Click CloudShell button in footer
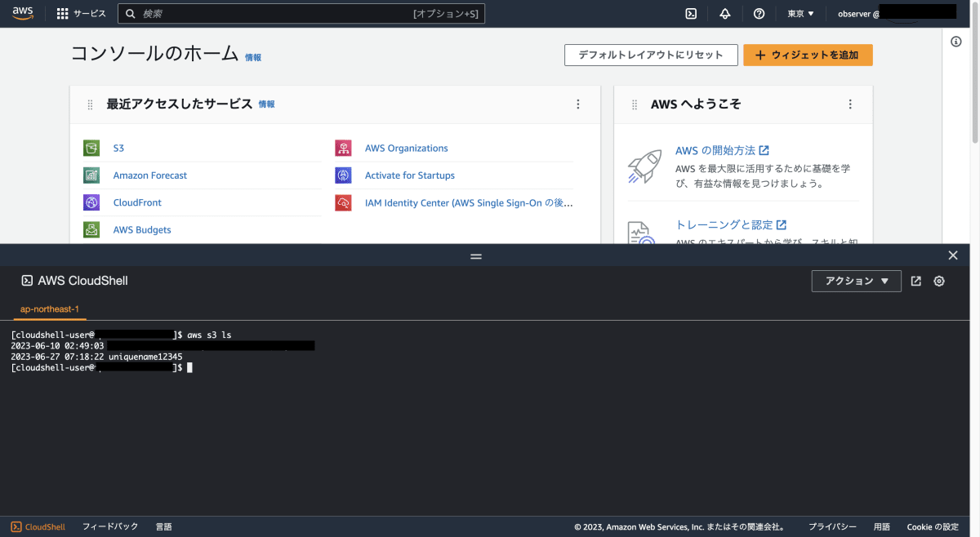The height and width of the screenshot is (537, 980). pyautogui.click(x=38, y=527)
